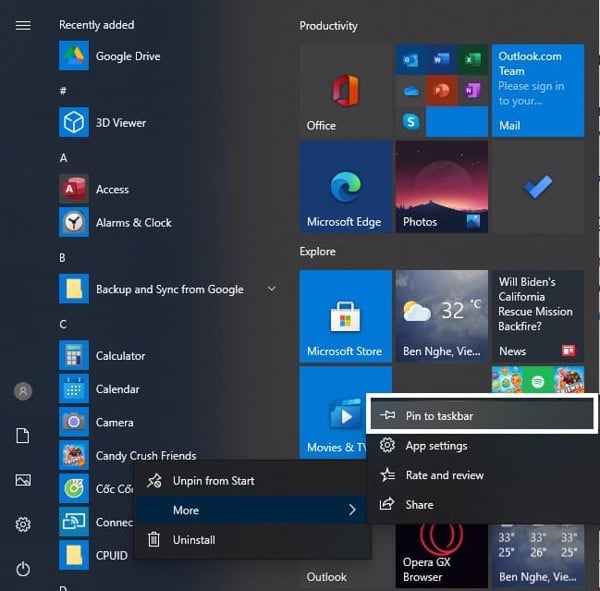Click the Recently added heading
Viewport: 600px width, 591px height.
tap(96, 25)
